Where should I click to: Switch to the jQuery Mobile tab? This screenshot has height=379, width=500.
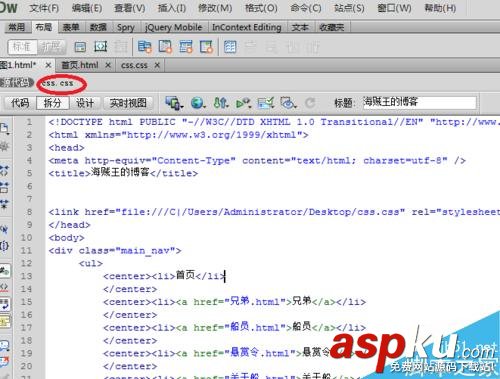(x=174, y=27)
